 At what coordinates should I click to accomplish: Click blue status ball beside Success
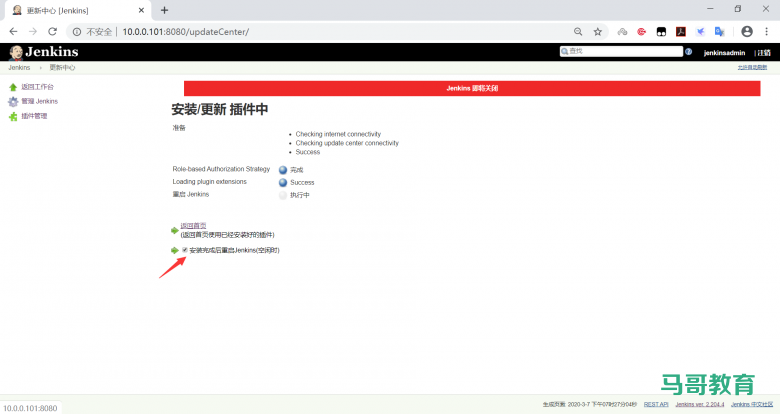pos(283,182)
